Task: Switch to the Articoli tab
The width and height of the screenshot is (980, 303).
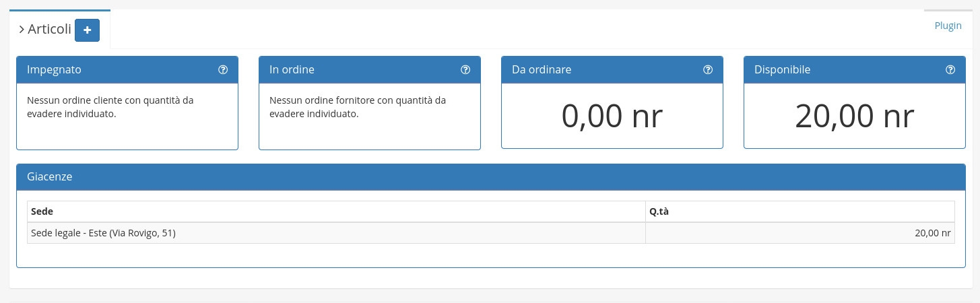Action: point(49,30)
